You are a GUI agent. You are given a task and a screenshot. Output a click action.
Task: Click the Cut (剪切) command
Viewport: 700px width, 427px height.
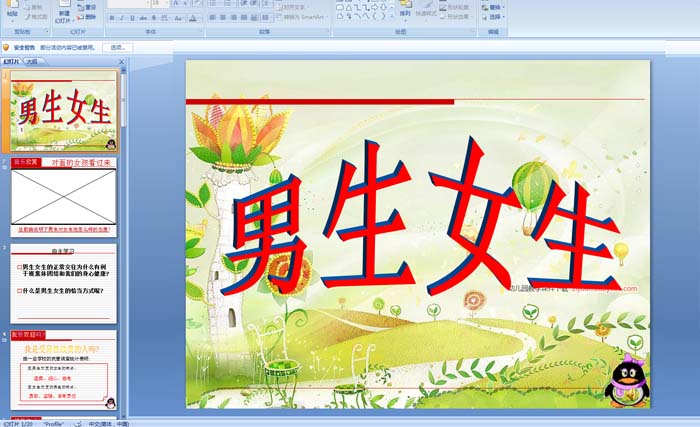coord(34,7)
